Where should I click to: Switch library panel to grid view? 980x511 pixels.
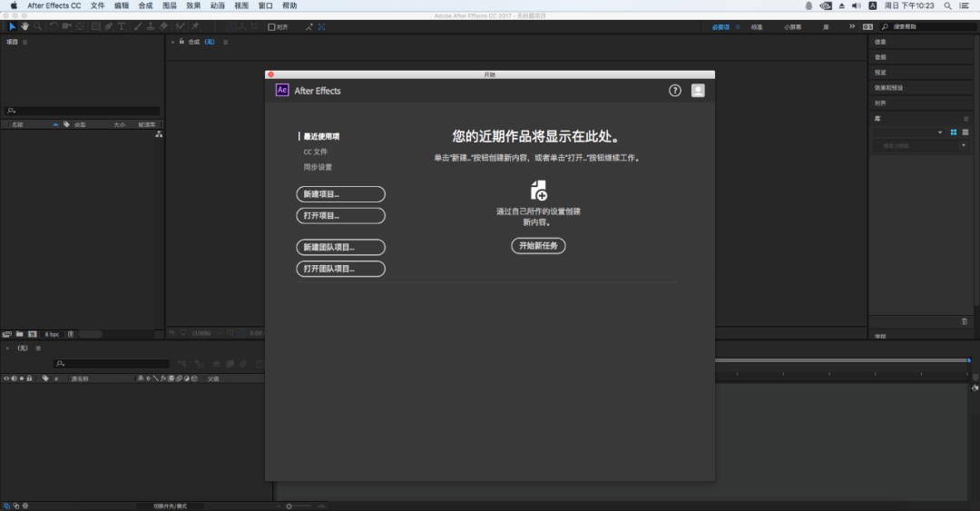954,133
